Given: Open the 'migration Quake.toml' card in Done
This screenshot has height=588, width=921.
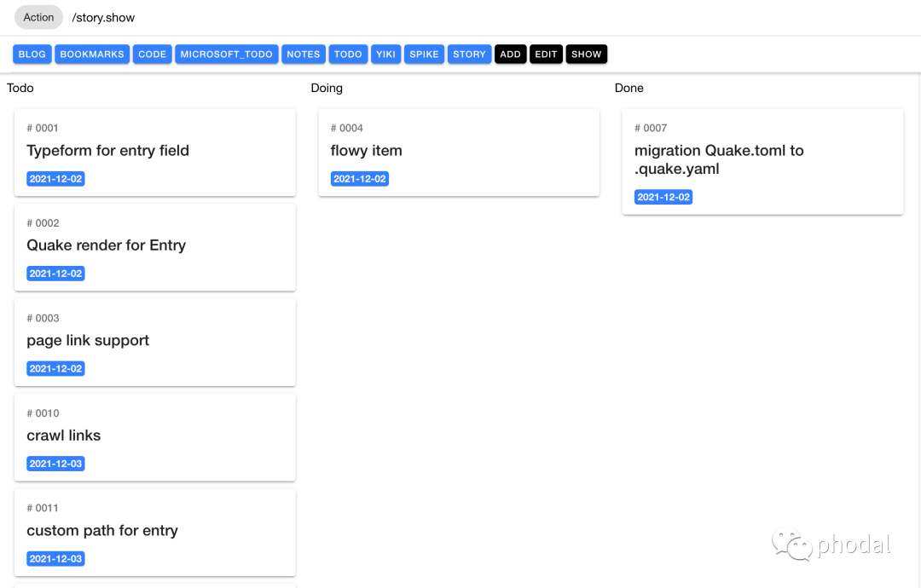Looking at the screenshot, I should (762, 160).
